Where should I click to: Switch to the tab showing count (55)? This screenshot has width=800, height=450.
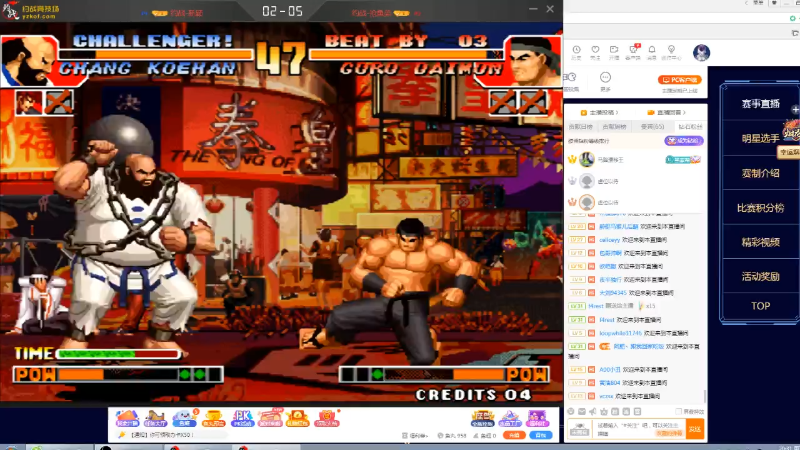pos(653,127)
